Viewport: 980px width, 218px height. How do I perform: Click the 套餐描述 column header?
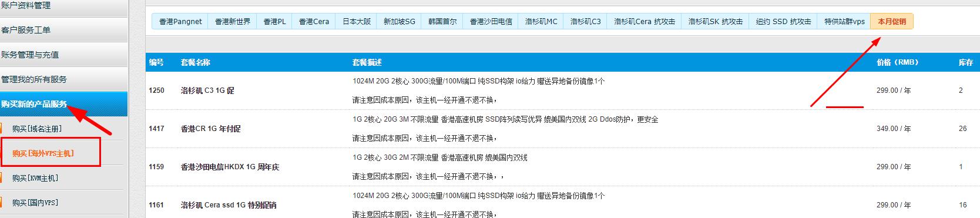click(367, 62)
